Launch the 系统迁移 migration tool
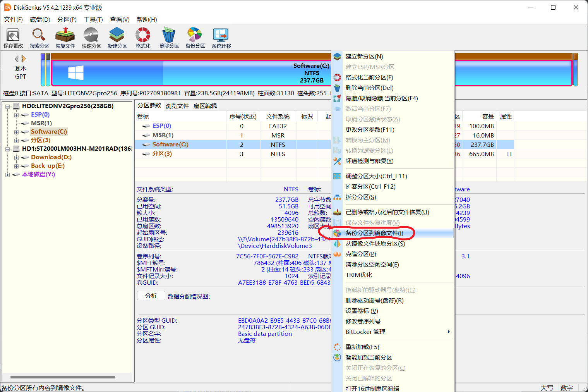Screen dimensions: 588x392 point(221,38)
